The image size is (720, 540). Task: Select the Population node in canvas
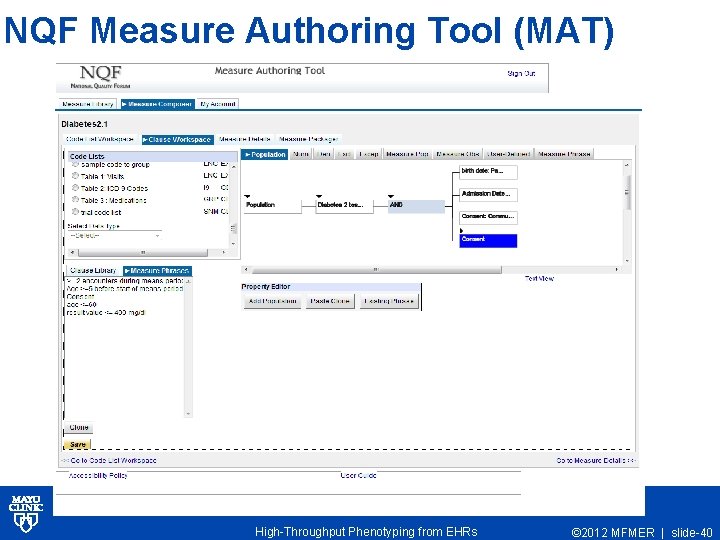(272, 206)
